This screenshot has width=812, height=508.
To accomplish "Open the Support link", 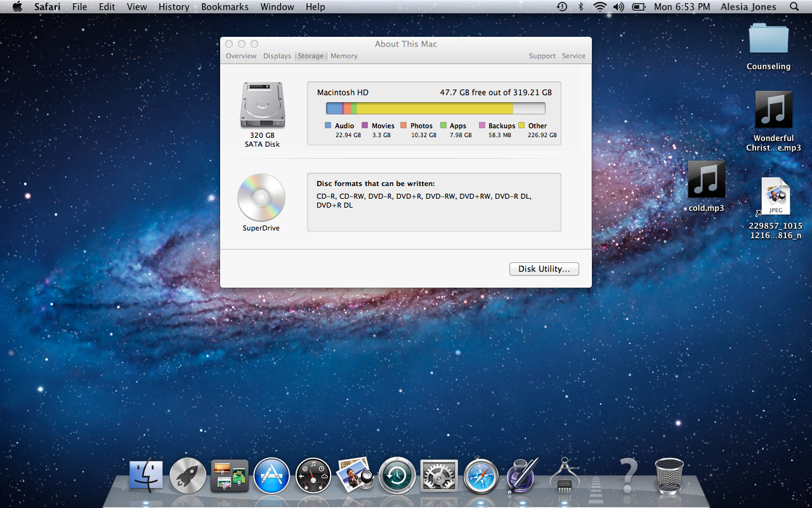I will (x=542, y=56).
